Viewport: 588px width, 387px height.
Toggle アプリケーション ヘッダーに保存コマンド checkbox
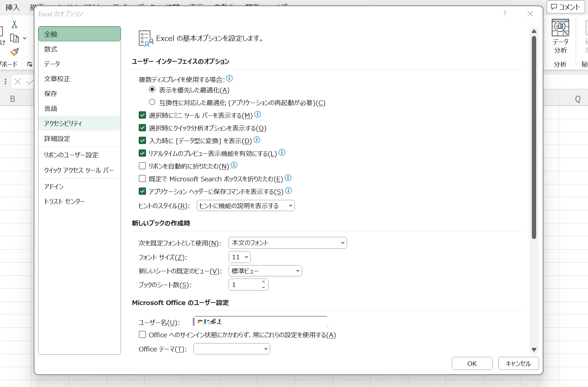(142, 192)
